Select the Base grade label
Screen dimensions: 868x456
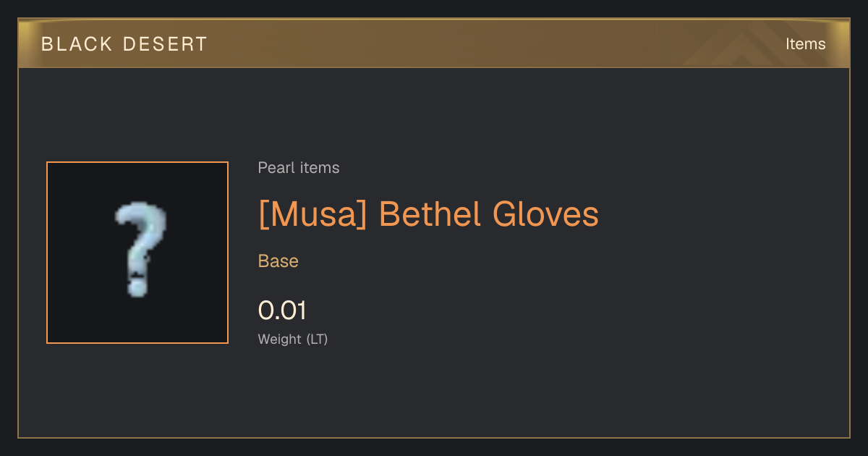(x=278, y=261)
